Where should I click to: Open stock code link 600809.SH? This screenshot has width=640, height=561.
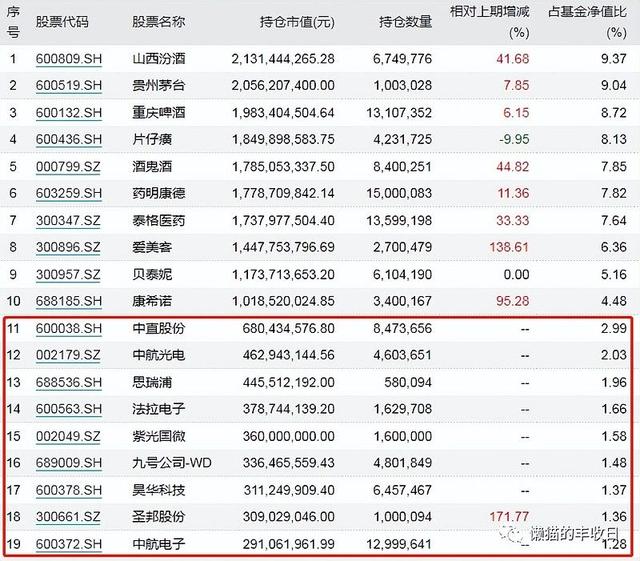[69, 59]
